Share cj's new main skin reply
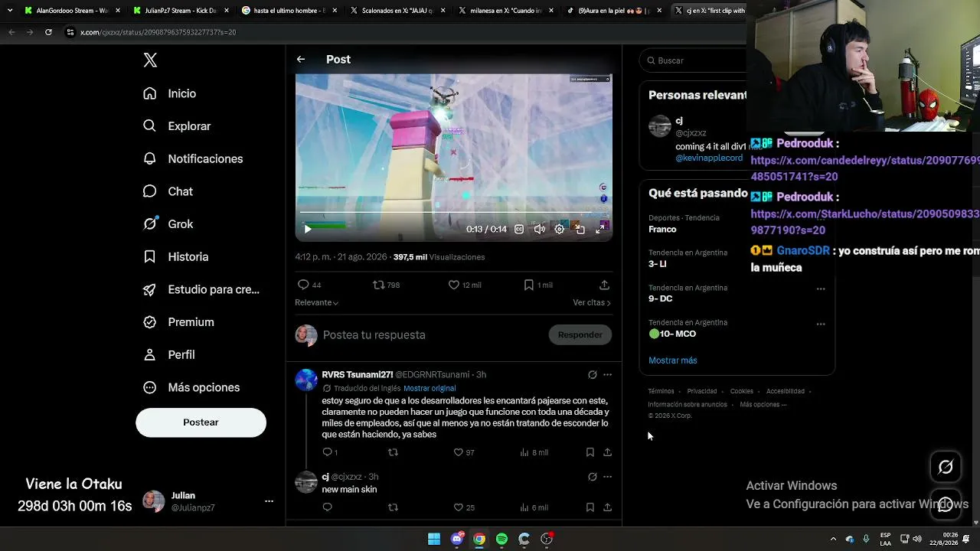 (x=607, y=507)
